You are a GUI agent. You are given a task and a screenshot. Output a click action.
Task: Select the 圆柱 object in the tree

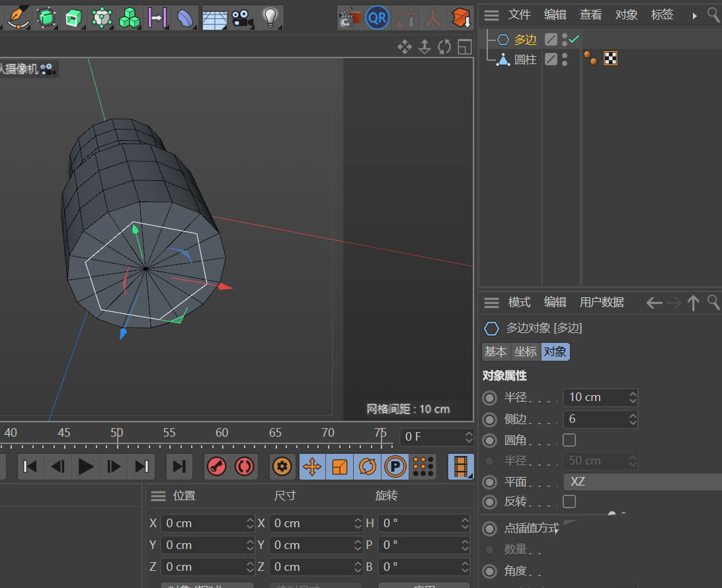pyautogui.click(x=525, y=59)
